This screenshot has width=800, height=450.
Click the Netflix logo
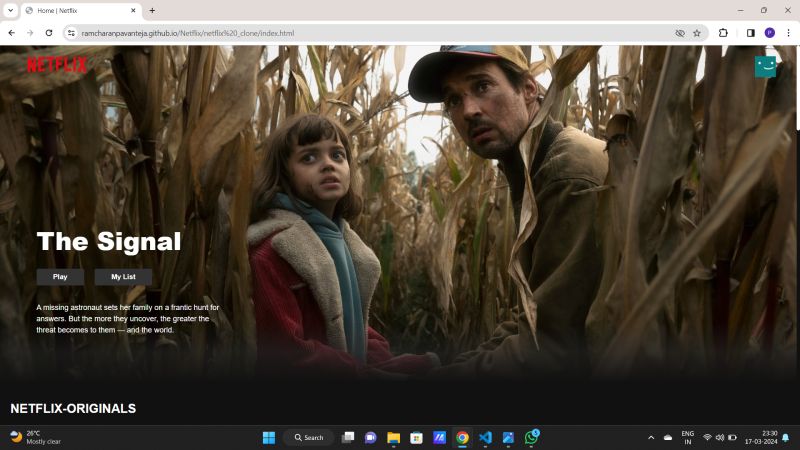[x=57, y=64]
